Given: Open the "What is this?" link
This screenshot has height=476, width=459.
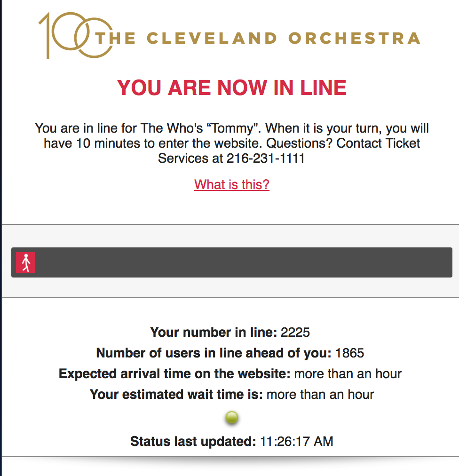Looking at the screenshot, I should pos(232,184).
